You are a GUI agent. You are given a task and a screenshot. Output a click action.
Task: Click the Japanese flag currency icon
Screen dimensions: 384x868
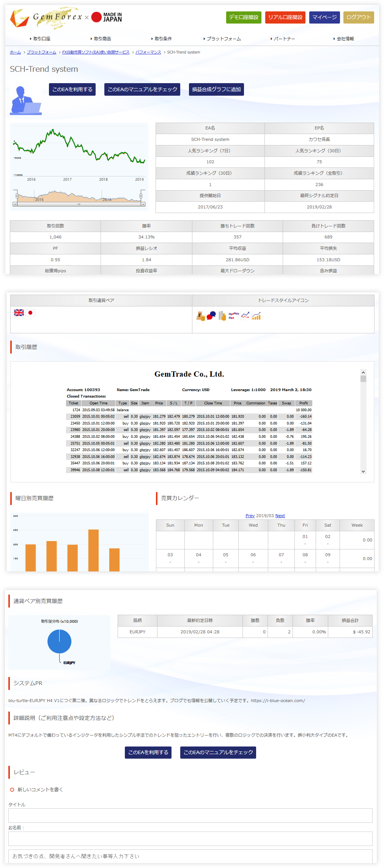pos(30,312)
